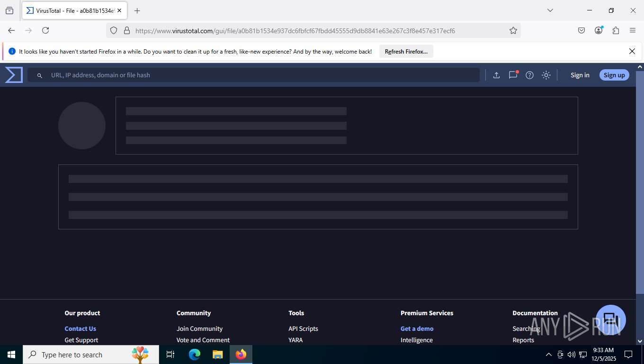Viewport: 644px width, 364px height.
Task: Go back with the browser back arrow
Action: click(11, 30)
